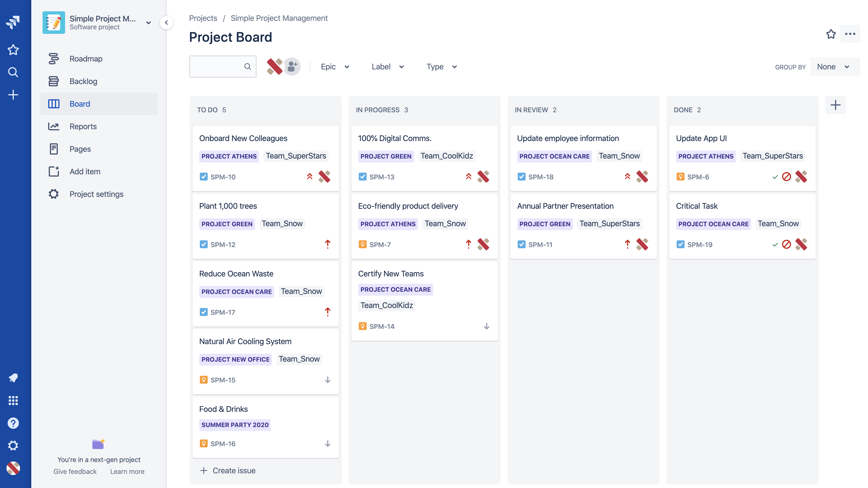Screen dimensions: 868x488
Task: Click the plus create icon in the sidebar
Action: (x=13, y=95)
